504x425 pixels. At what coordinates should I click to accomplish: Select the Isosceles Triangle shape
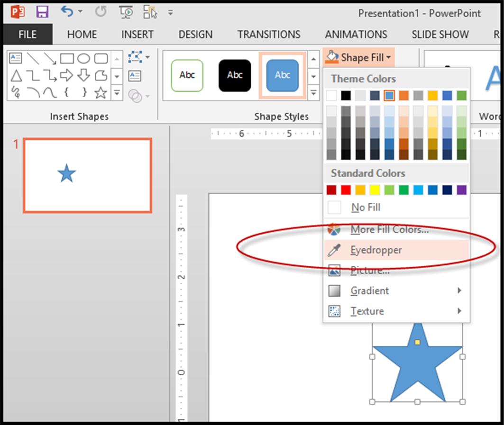click(x=16, y=76)
